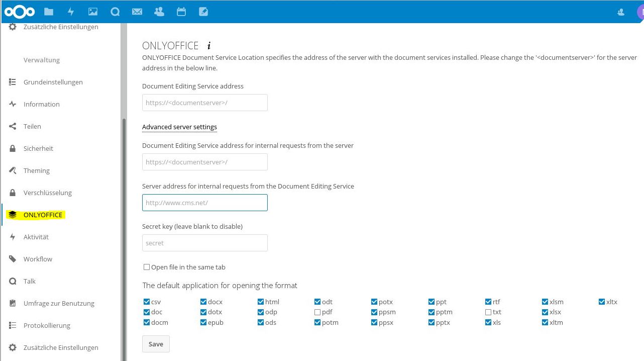Launch the Talk app from the top bar

(115, 12)
